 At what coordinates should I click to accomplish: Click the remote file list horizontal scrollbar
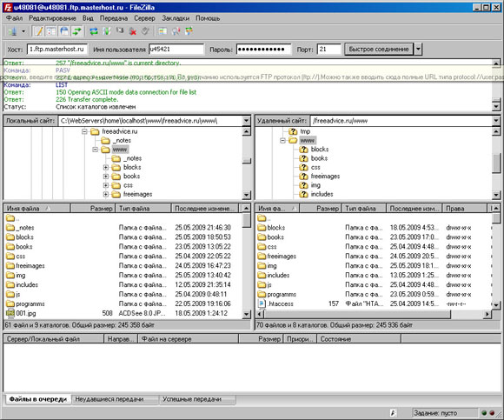click(373, 314)
